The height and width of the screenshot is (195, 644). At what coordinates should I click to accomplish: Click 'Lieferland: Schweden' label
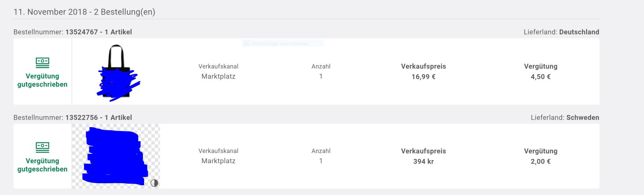(565, 118)
